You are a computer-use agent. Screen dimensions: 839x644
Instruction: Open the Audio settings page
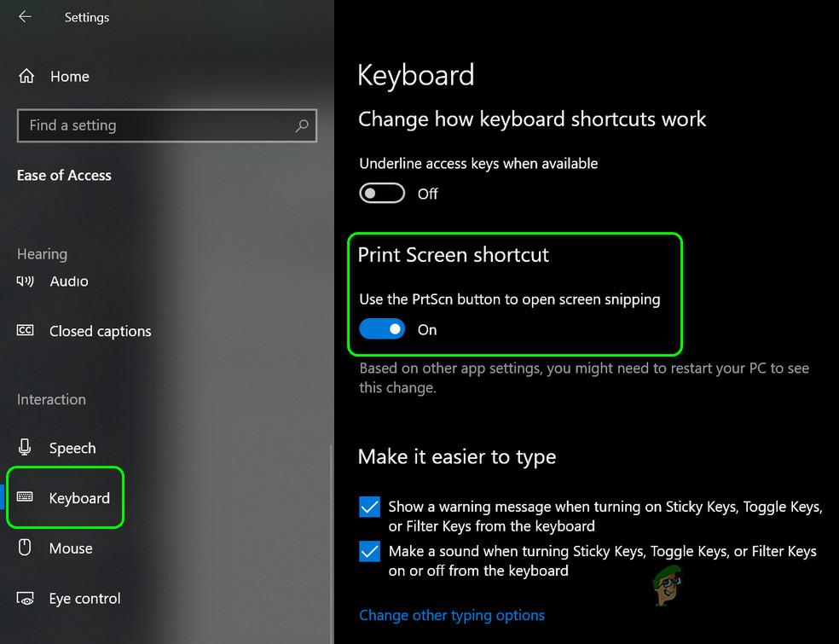click(69, 281)
